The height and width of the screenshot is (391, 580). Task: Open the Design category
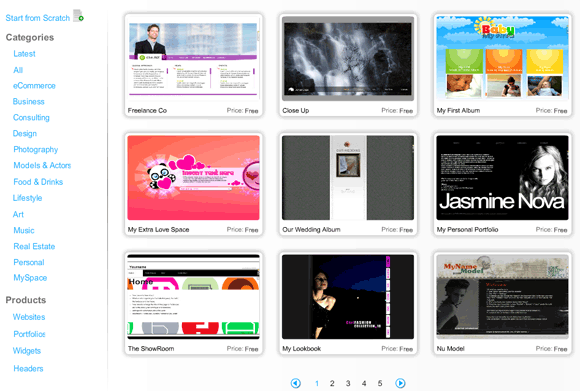[25, 134]
